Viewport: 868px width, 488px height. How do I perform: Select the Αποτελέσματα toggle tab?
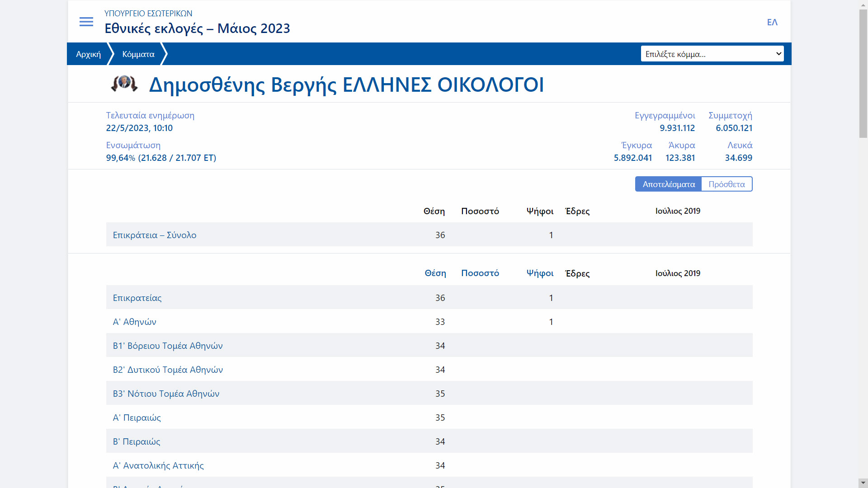click(x=668, y=184)
